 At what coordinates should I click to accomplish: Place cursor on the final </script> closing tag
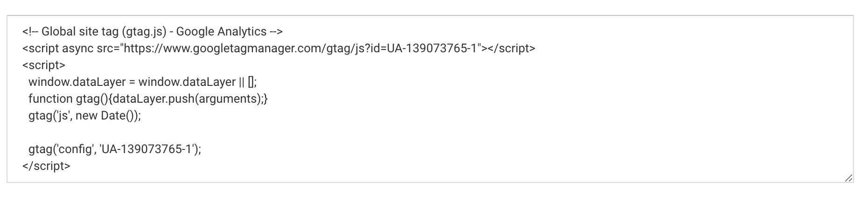click(46, 166)
